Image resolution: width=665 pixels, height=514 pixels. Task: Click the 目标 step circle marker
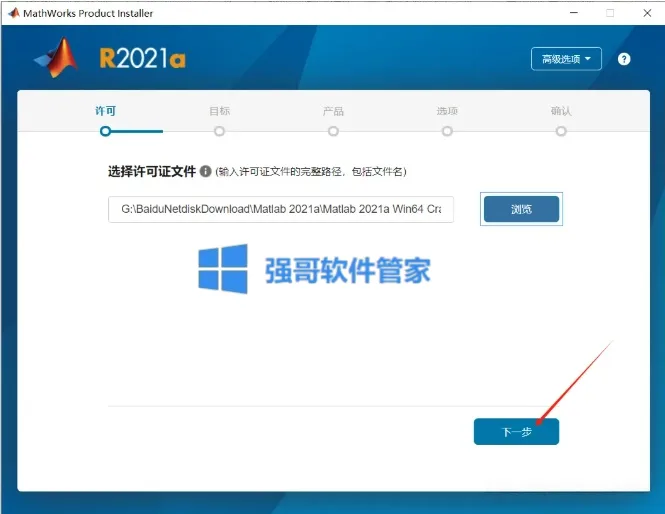pos(219,131)
